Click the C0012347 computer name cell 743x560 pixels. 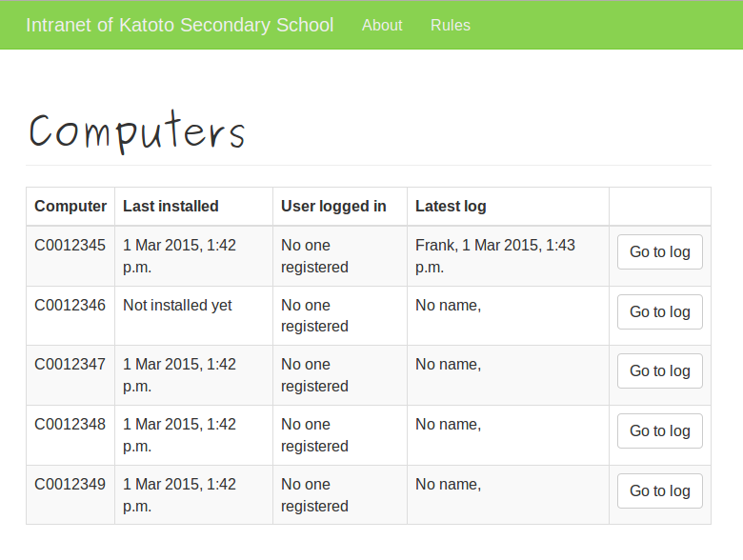(70, 364)
